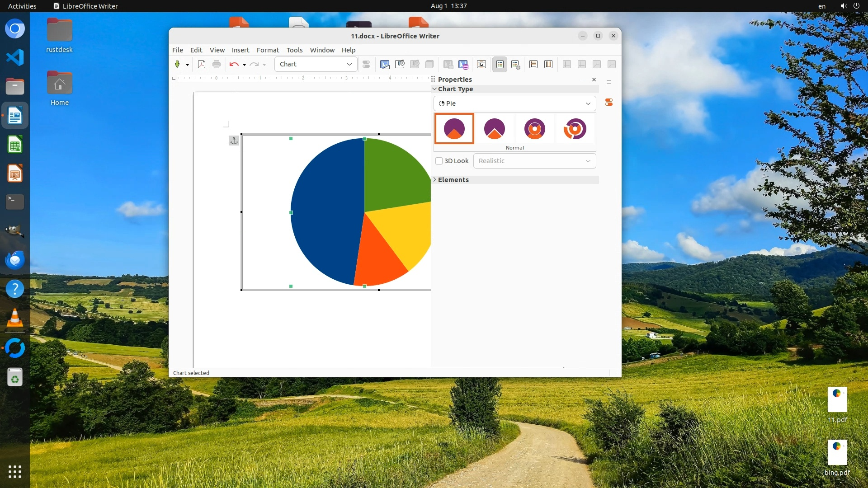Open the Chart Type dialog icon
Image resolution: width=868 pixels, height=488 pixels.
(x=385, y=65)
